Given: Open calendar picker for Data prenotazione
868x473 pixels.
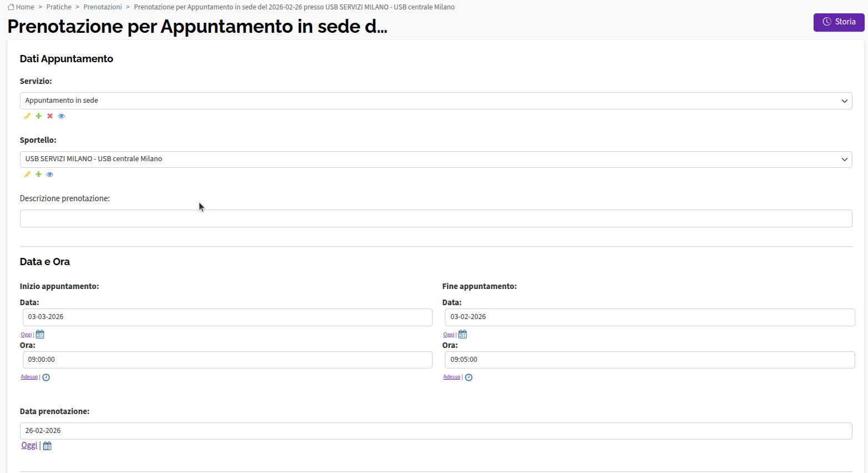Looking at the screenshot, I should coord(47,446).
